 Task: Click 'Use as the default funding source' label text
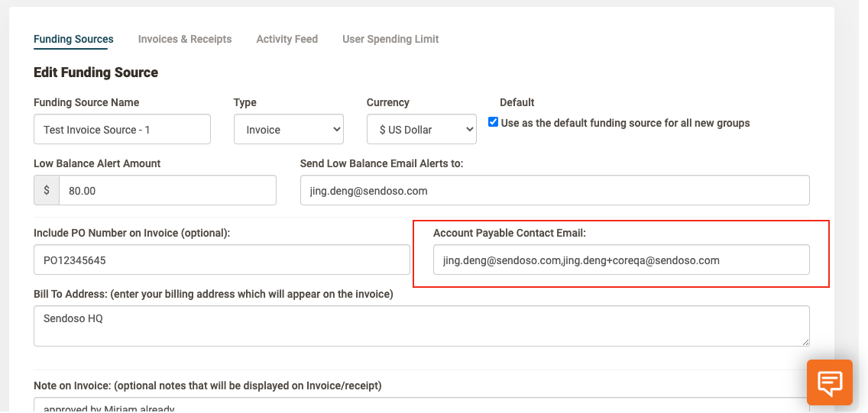point(625,123)
